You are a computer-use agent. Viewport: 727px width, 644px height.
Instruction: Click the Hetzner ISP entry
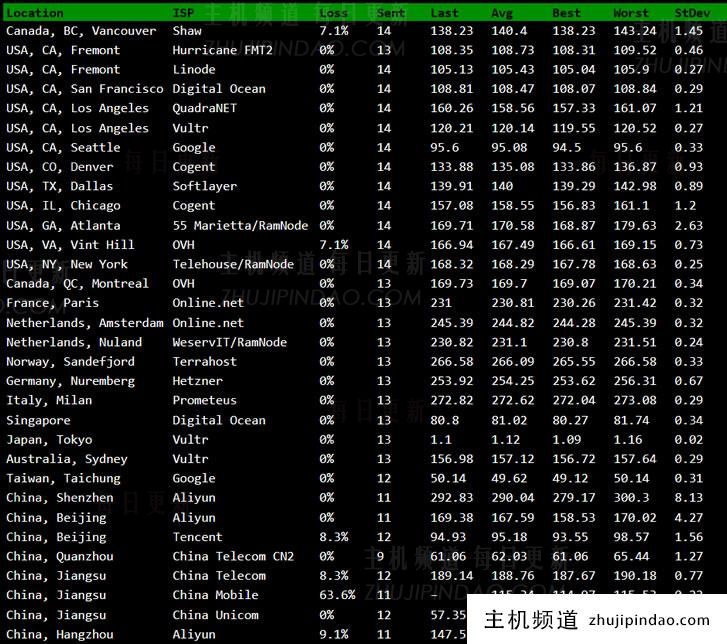[197, 381]
